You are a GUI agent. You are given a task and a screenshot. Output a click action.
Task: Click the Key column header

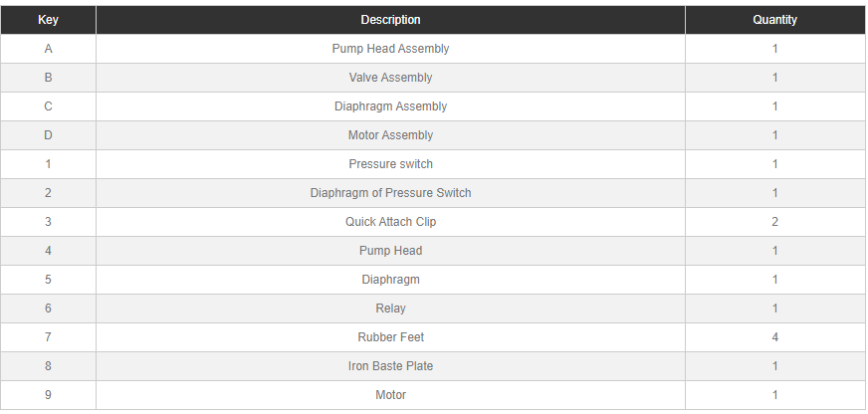tap(48, 20)
